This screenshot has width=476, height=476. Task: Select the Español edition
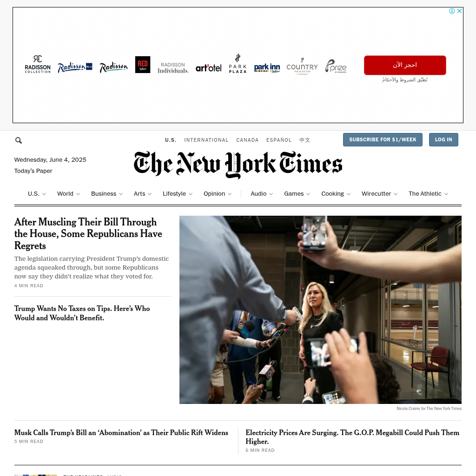point(279,140)
